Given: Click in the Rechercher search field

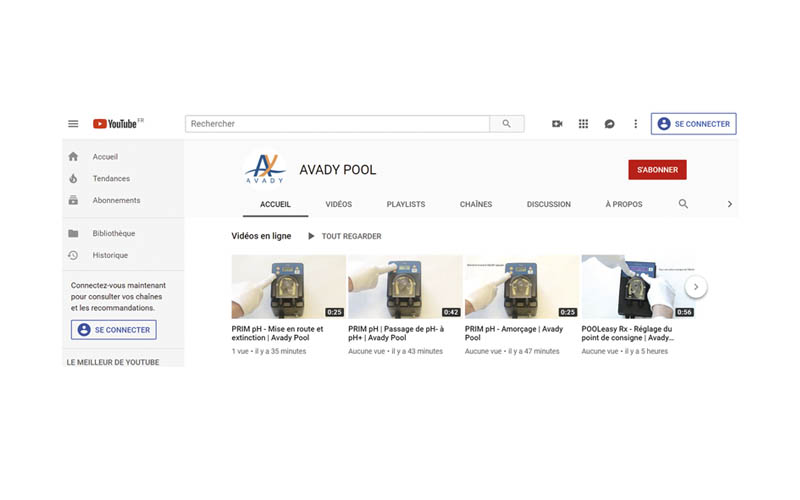Looking at the screenshot, I should click(x=337, y=124).
